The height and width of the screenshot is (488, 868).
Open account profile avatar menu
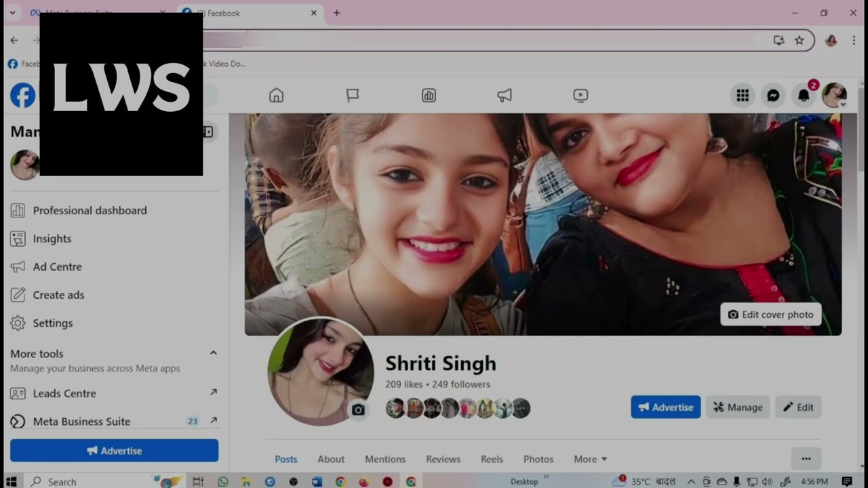834,96
